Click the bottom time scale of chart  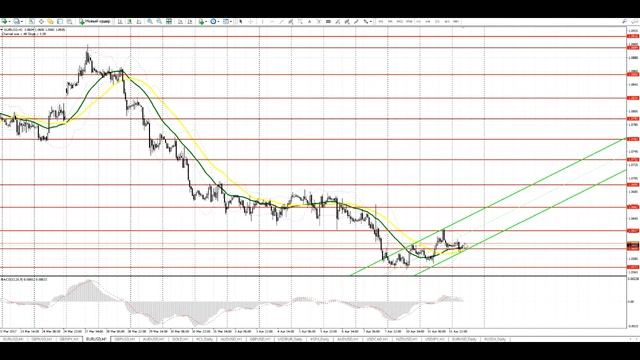tap(313, 331)
